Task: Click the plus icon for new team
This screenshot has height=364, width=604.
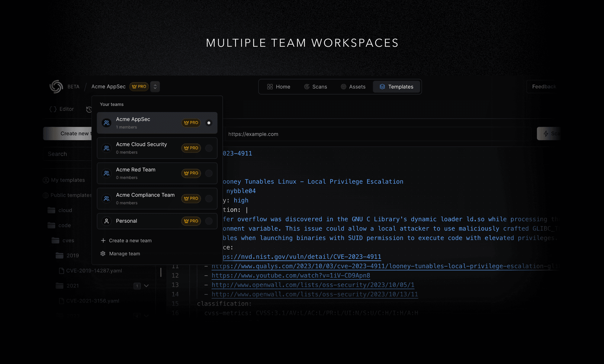Action: point(103,241)
